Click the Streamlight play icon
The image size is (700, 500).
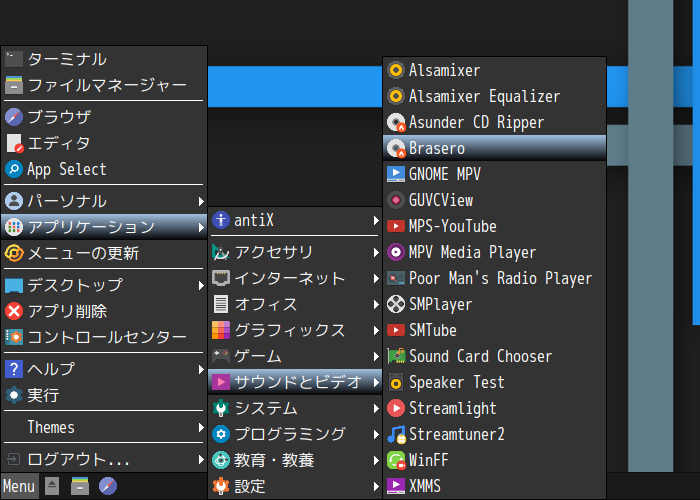coord(396,408)
